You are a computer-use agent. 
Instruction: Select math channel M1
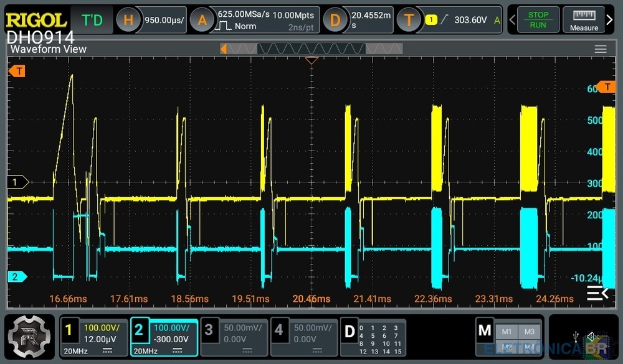[506, 332]
